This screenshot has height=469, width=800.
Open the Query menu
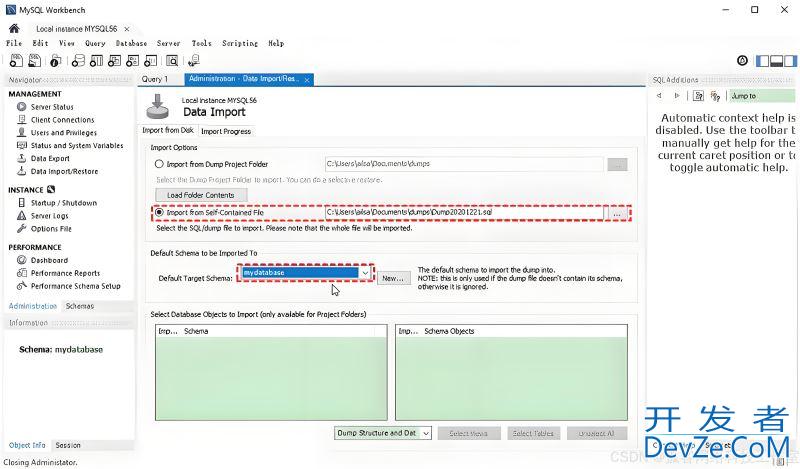(x=95, y=43)
